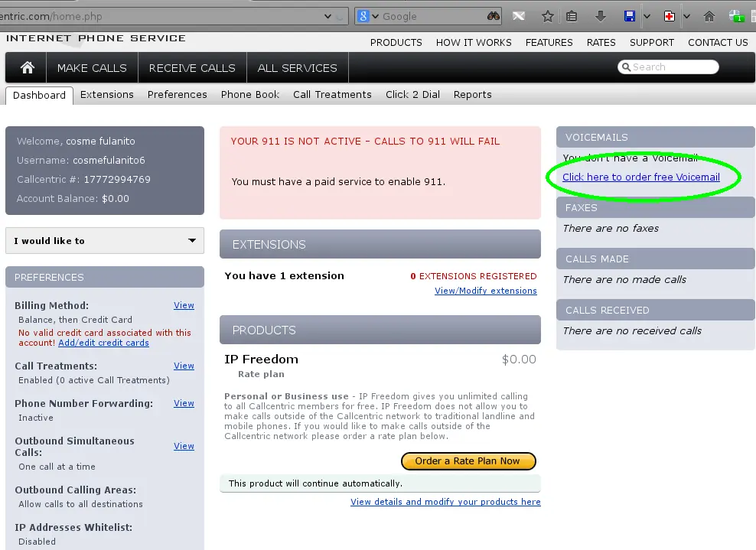Switch to the Preferences tab

(177, 95)
